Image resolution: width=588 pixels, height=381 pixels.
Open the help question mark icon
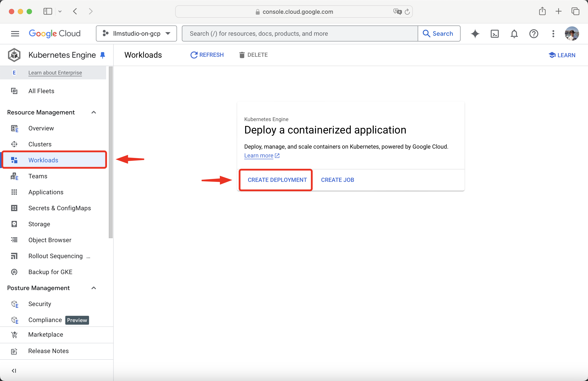[x=534, y=33]
